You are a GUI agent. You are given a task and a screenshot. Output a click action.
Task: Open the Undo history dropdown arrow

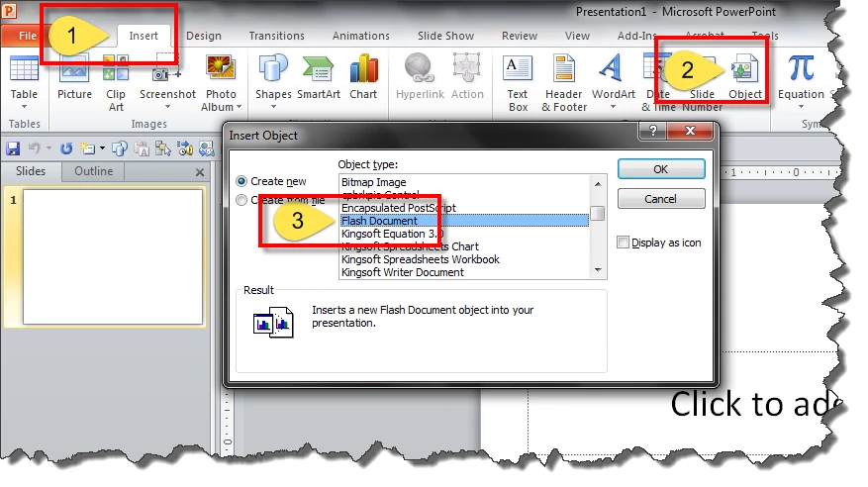click(48, 148)
